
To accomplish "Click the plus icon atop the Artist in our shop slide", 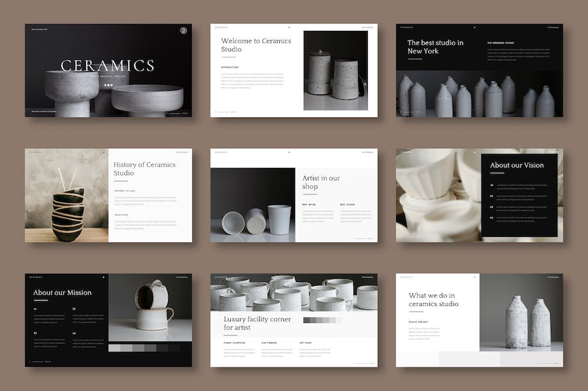I will 289,152.
